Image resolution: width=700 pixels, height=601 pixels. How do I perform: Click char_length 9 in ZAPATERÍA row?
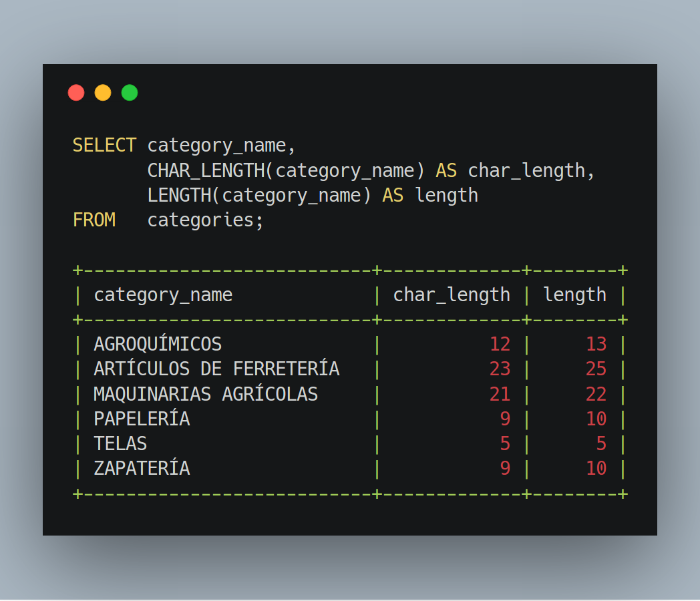506,468
